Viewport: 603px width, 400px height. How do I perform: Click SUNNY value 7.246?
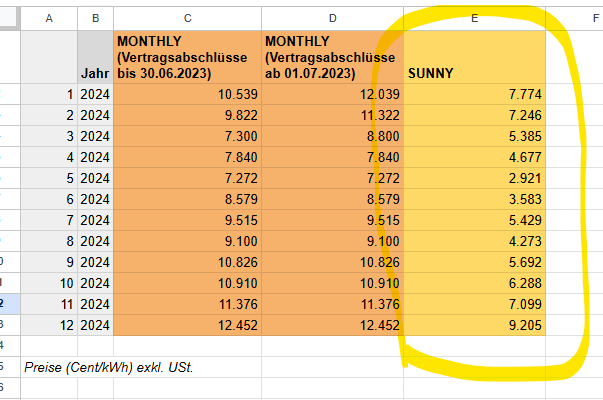475,115
